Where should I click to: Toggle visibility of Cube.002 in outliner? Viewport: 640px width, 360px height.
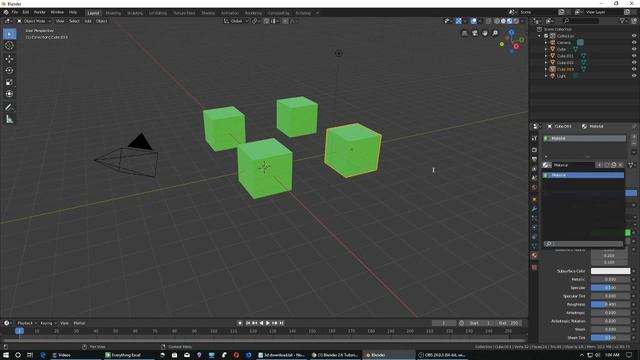pyautogui.click(x=634, y=62)
